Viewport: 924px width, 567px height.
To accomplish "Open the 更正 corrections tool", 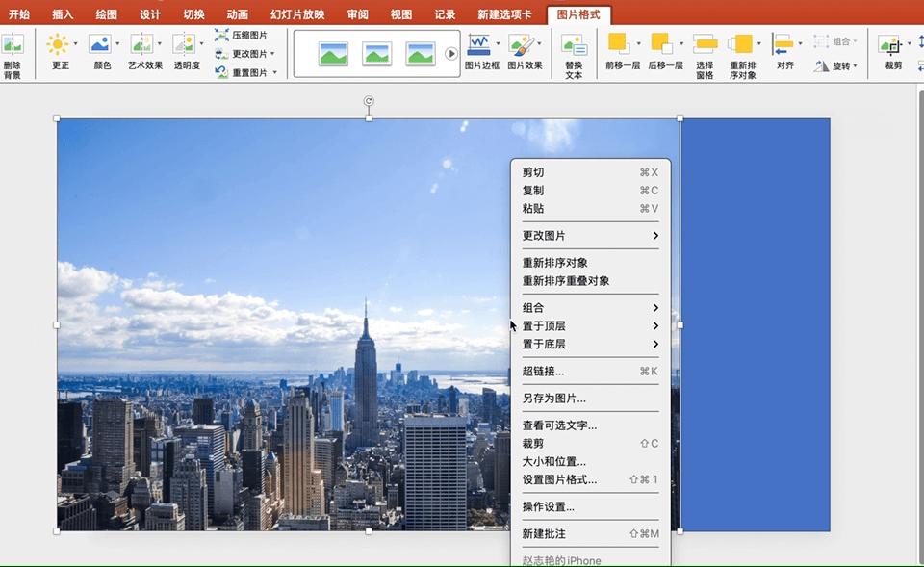I will [60, 45].
